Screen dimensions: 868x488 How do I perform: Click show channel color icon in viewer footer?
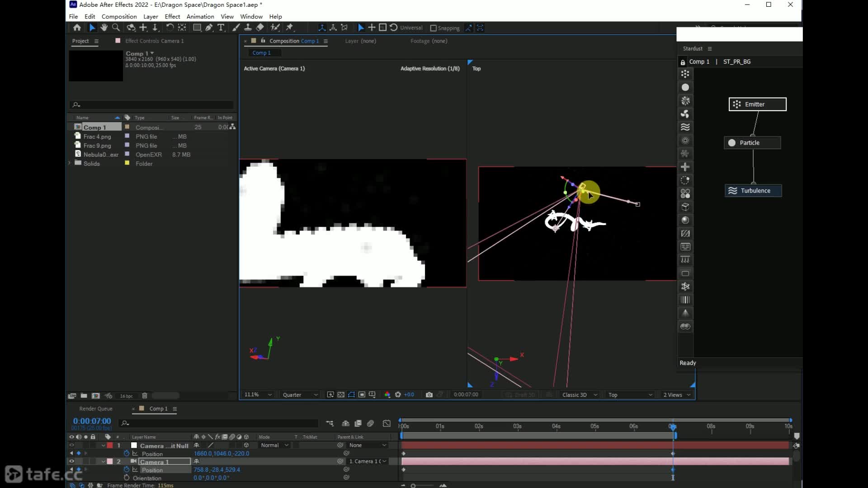387,395
